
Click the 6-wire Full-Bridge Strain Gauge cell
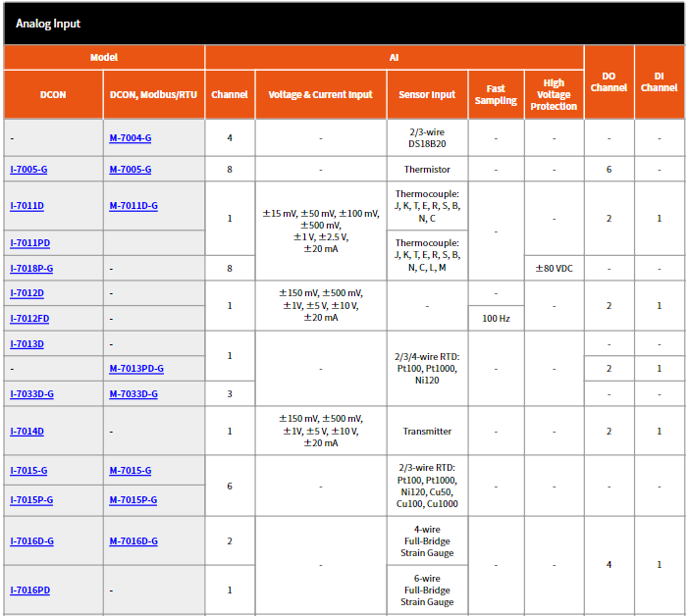[427, 590]
